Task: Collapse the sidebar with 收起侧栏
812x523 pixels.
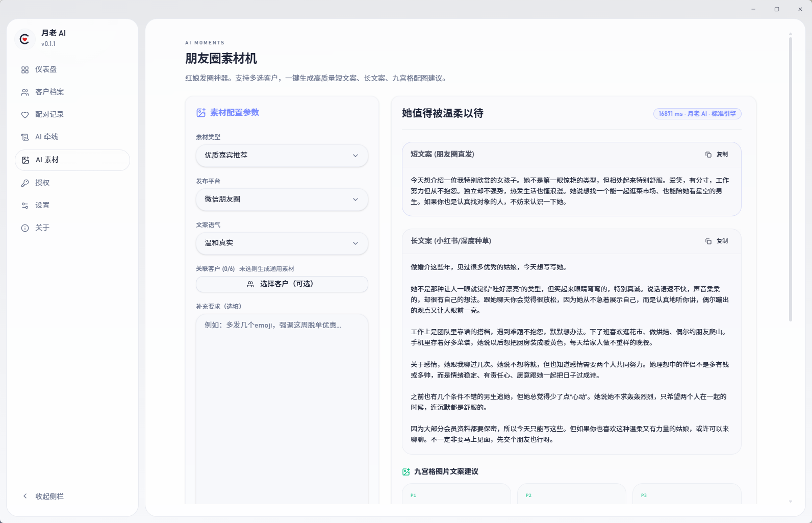Action: pos(72,496)
